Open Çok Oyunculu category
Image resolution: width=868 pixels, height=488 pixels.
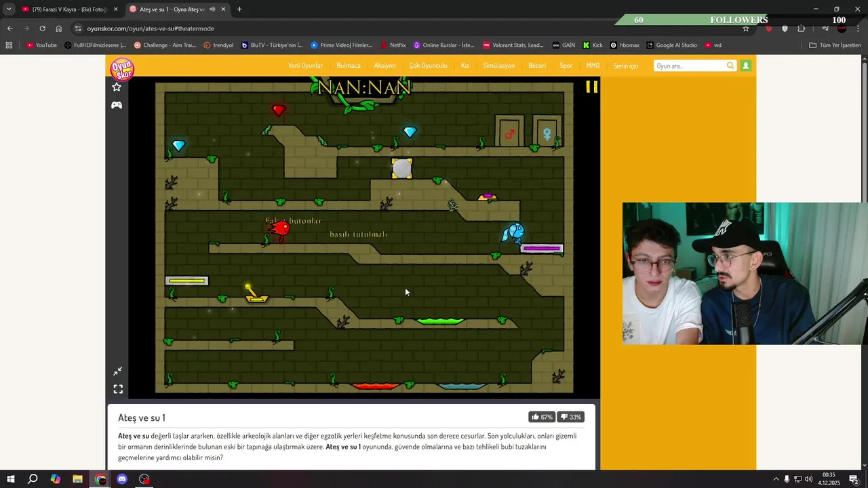[428, 66]
